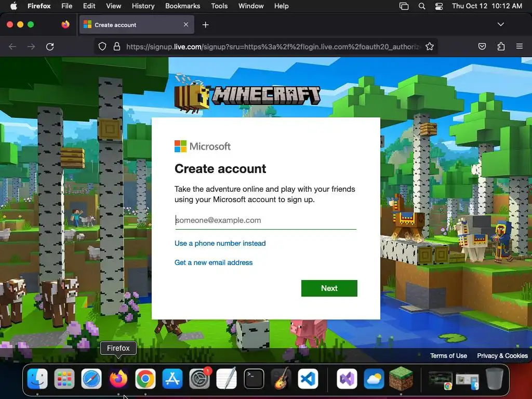Image resolution: width=532 pixels, height=399 pixels.
Task: Open the cloud weather app in Dock
Action: pyautogui.click(x=374, y=379)
